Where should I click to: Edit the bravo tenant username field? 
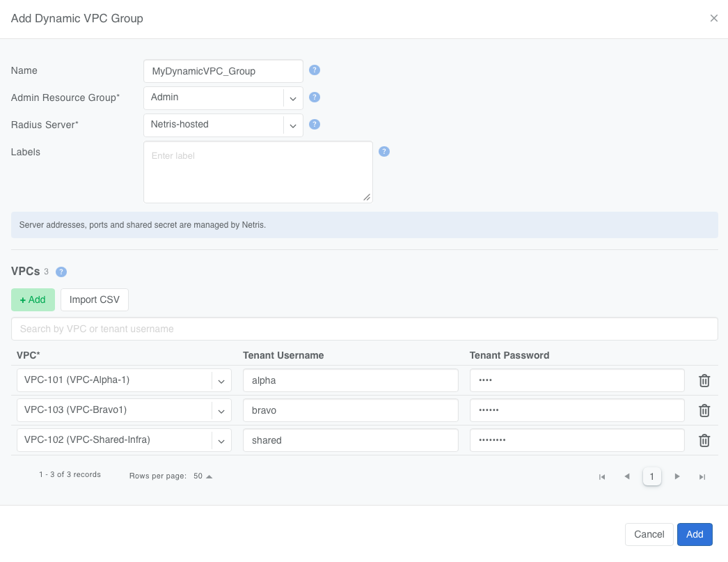click(x=351, y=411)
